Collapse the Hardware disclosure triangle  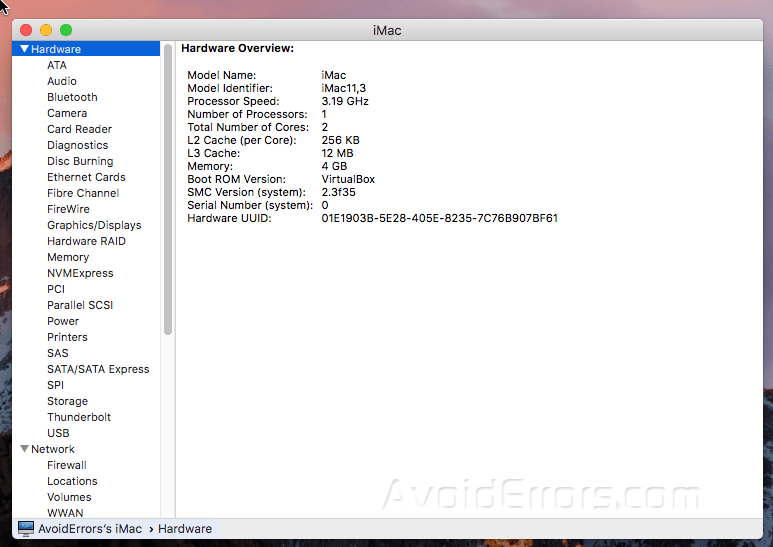coord(24,49)
